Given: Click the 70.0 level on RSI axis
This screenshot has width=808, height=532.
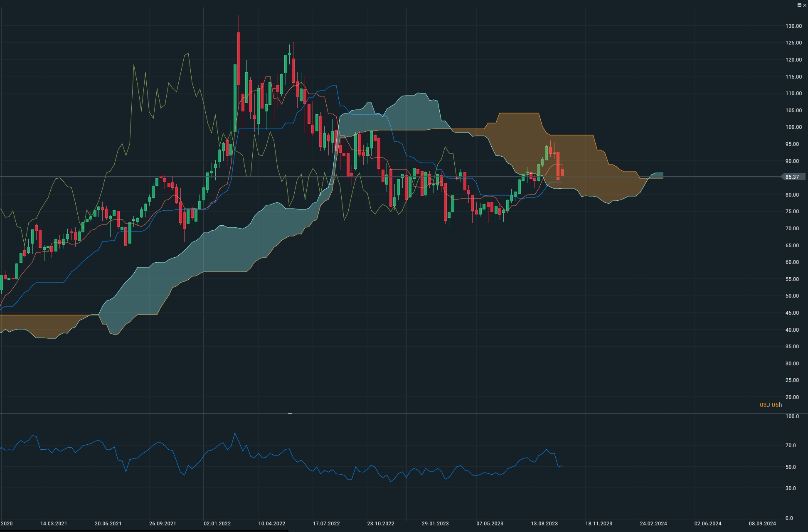Looking at the screenshot, I should pos(791,446).
